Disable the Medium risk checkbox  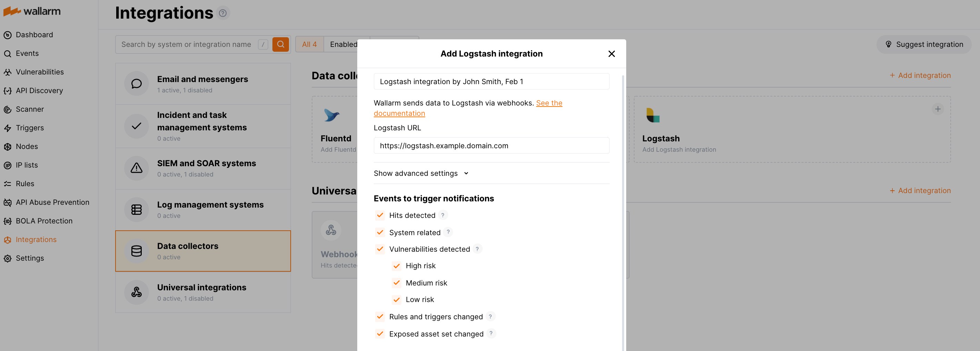397,282
